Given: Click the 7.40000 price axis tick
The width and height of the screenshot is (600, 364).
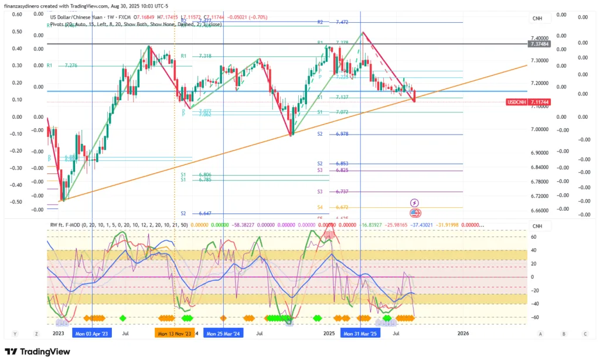Looking at the screenshot, I should tap(540, 38).
